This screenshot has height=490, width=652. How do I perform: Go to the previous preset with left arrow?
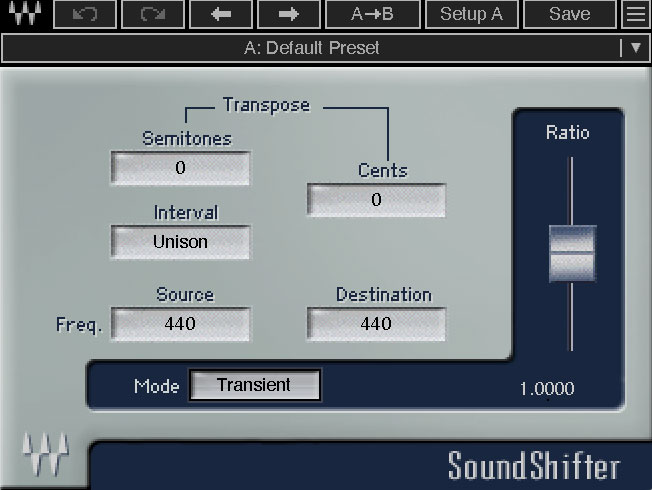(221, 14)
